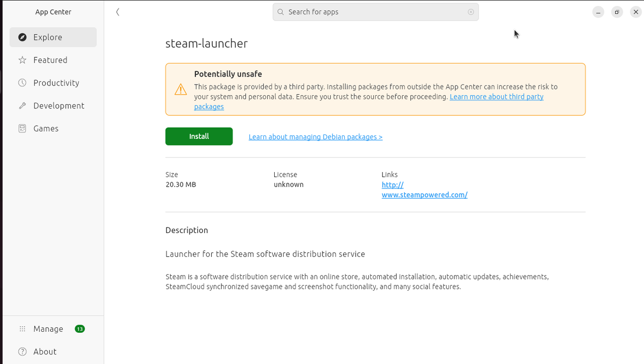
Task: Close the App Center window
Action: (x=636, y=12)
